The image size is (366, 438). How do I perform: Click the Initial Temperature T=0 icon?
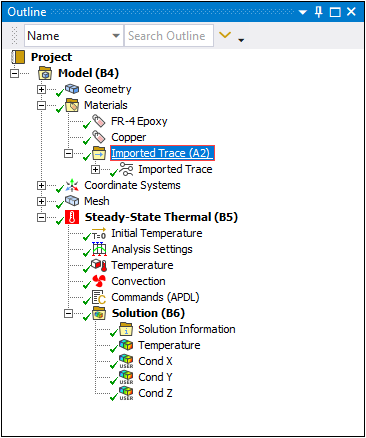click(99, 233)
